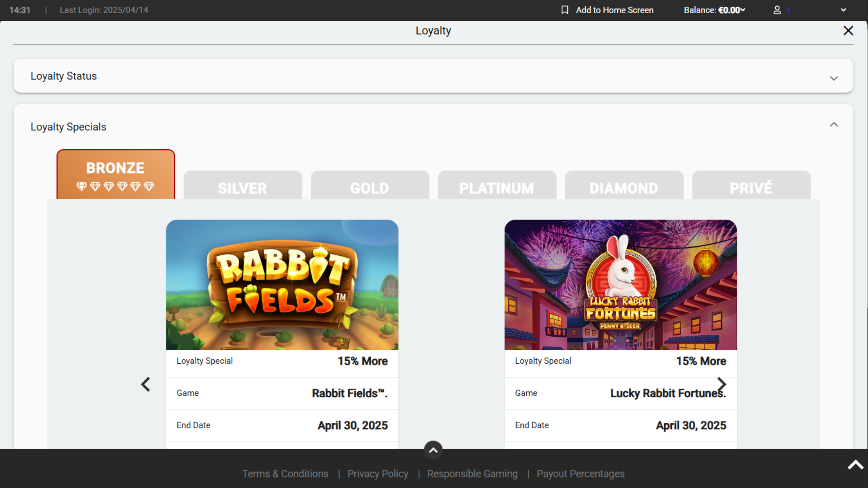The image size is (868, 488).
Task: Open Responsible Gaming link
Action: coord(472,474)
